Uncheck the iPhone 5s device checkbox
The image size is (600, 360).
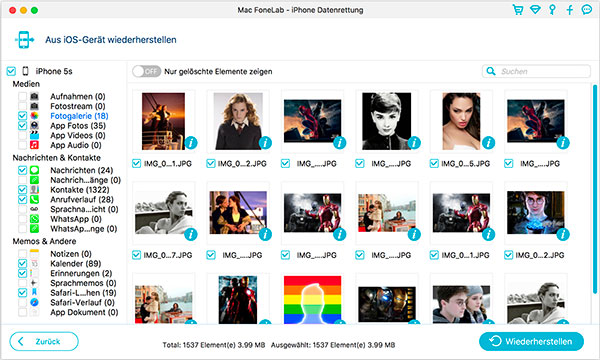[x=11, y=71]
